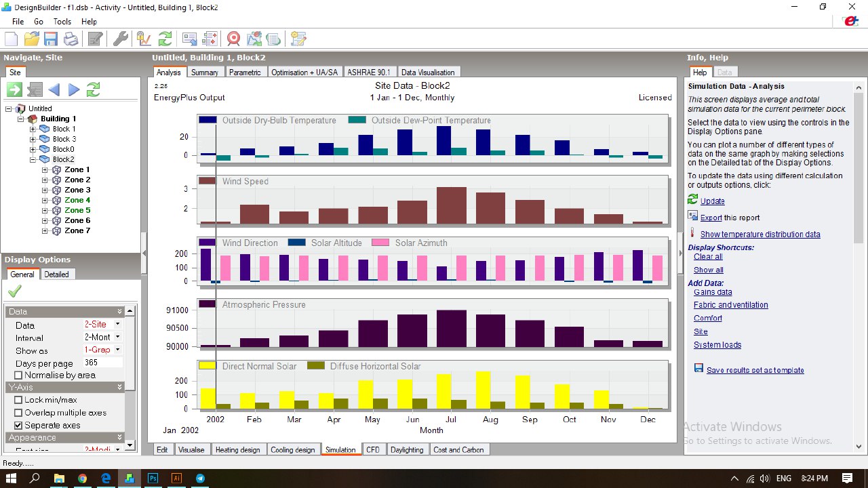Click the Fabric and ventilation link
The image size is (868, 488).
[x=731, y=305]
